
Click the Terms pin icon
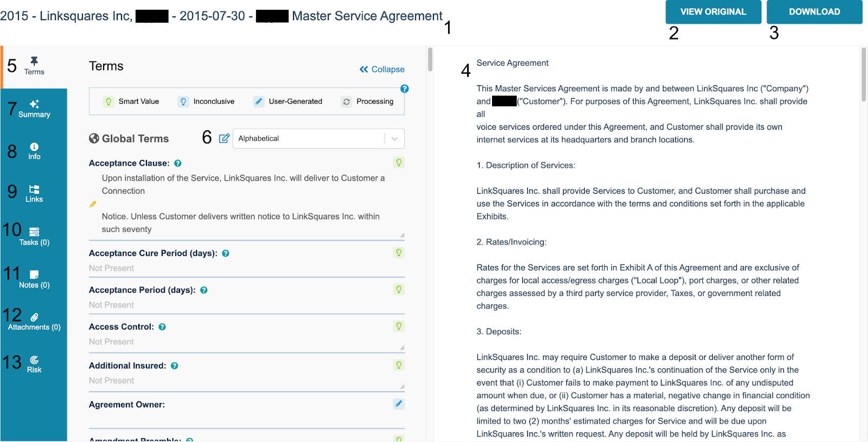pos(34,61)
